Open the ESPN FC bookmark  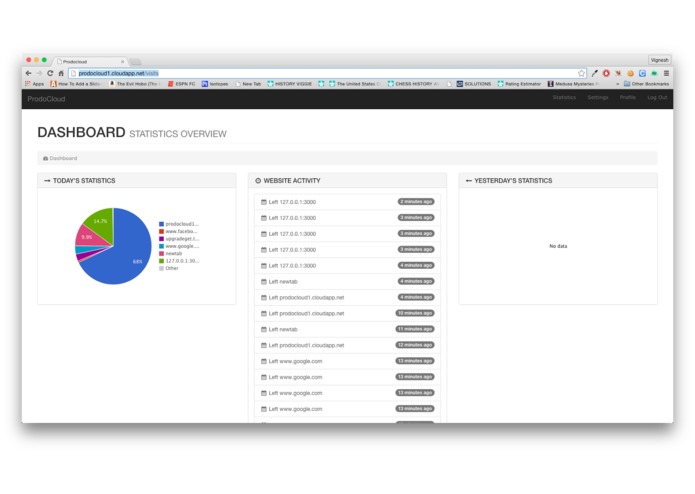click(182, 84)
